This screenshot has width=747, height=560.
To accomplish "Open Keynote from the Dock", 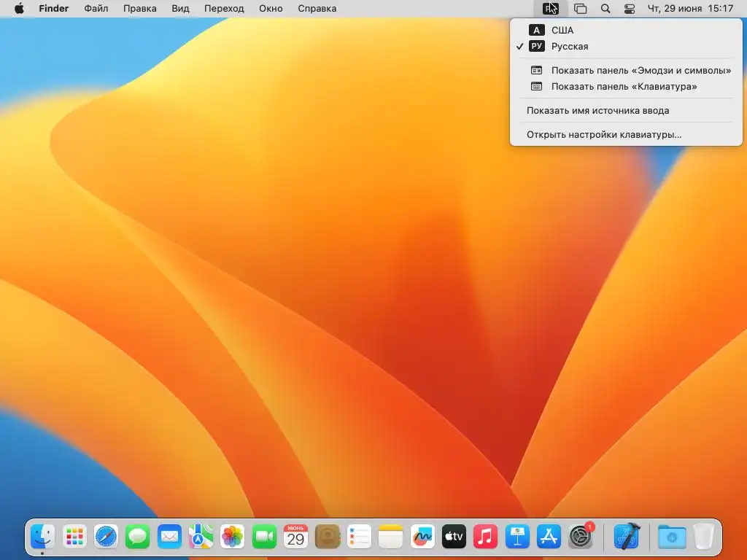I will pyautogui.click(x=517, y=537).
